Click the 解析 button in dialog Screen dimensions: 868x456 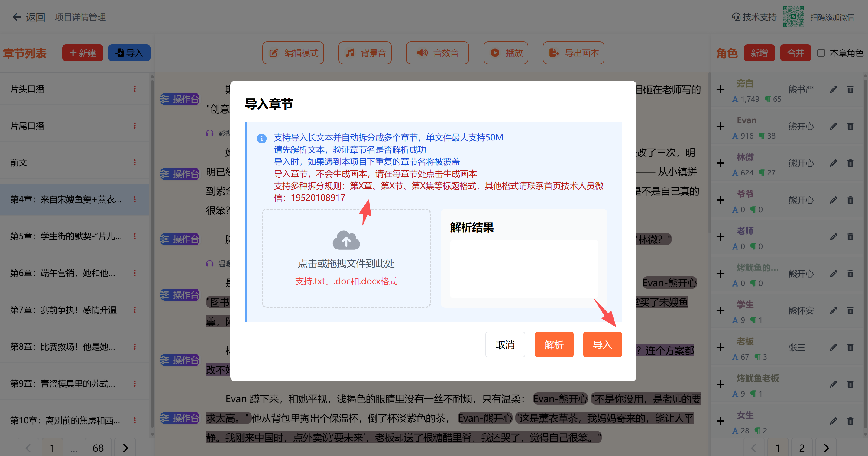(x=554, y=345)
